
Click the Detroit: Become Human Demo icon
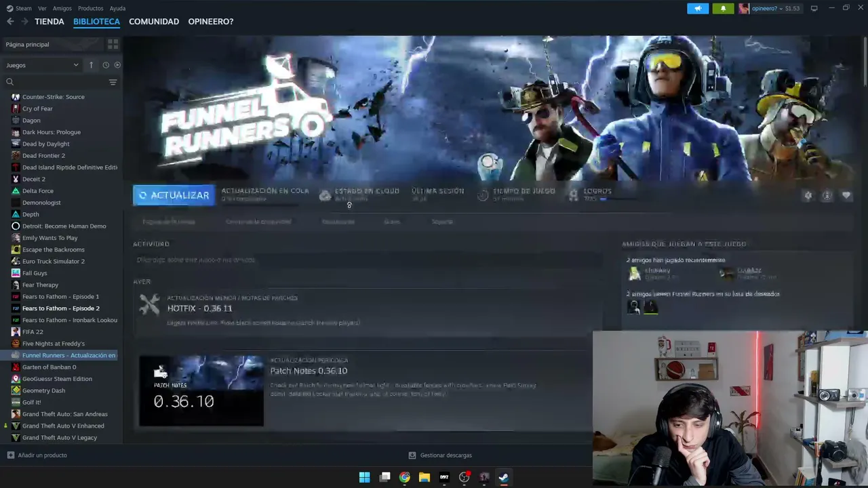coord(16,226)
